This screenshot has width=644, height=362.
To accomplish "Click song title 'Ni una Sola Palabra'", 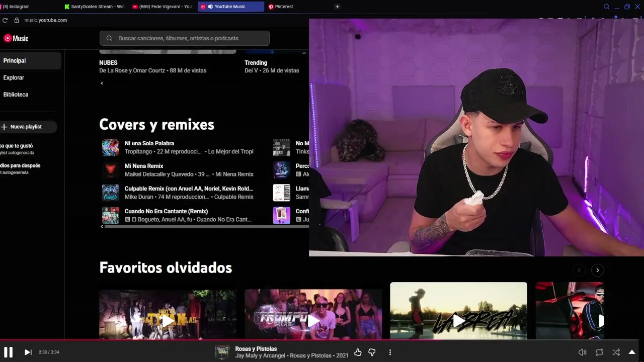I will pos(149,143).
